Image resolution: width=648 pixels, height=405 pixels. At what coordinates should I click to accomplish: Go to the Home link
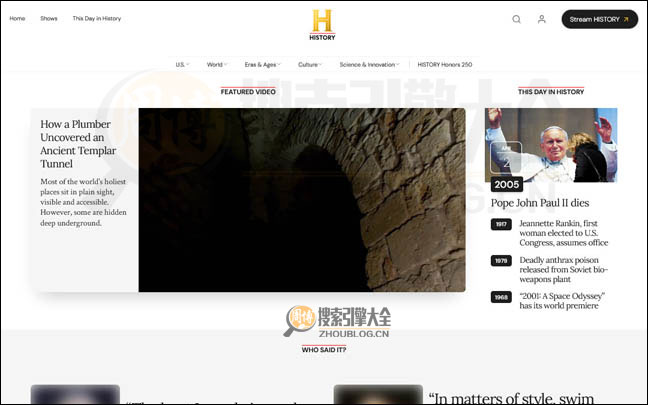click(x=17, y=18)
